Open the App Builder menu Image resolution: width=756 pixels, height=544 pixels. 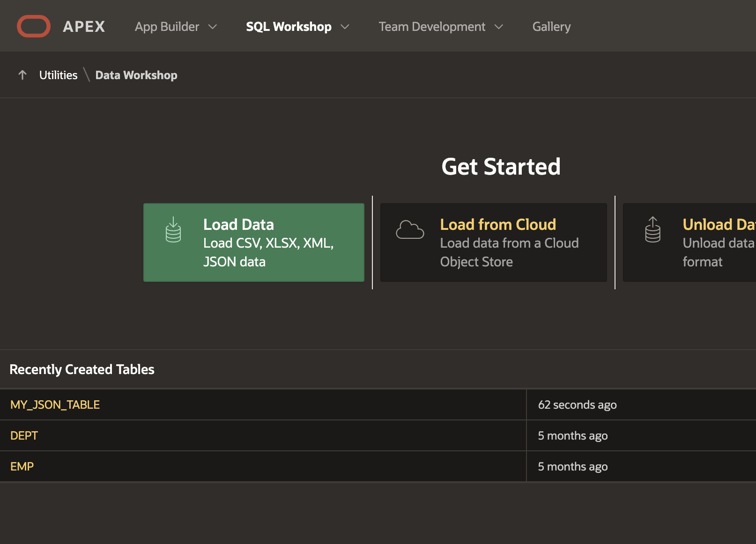[x=167, y=27]
